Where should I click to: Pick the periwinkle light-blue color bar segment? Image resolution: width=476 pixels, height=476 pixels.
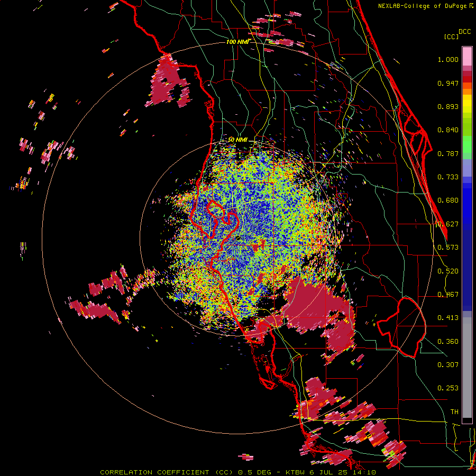click(x=467, y=168)
